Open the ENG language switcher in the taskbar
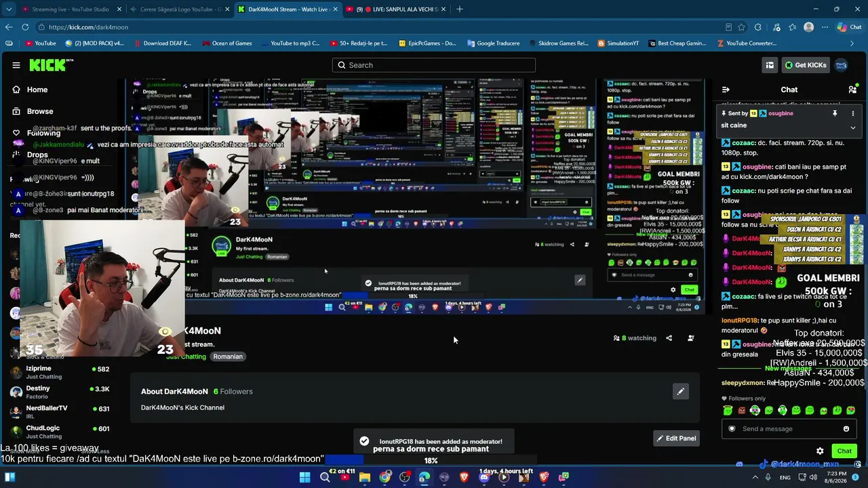The width and height of the screenshot is (868, 488). point(785,477)
